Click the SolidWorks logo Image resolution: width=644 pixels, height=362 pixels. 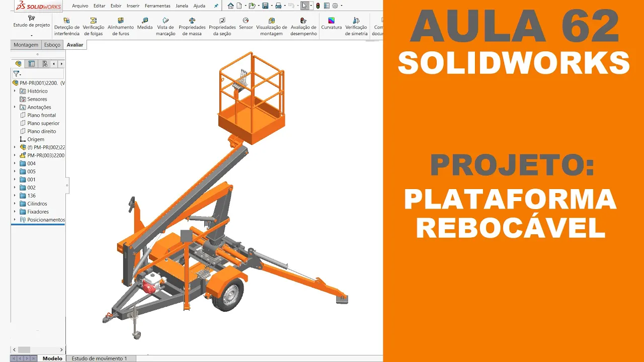point(38,6)
